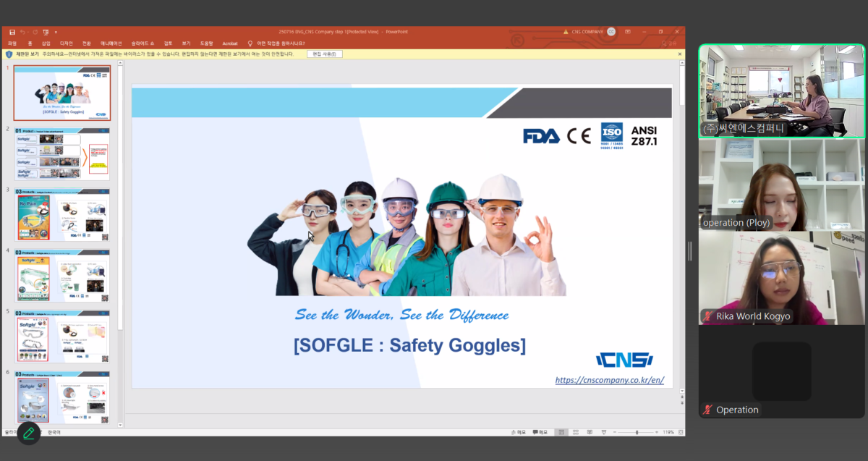Switch to slide sorter view icon

point(574,432)
